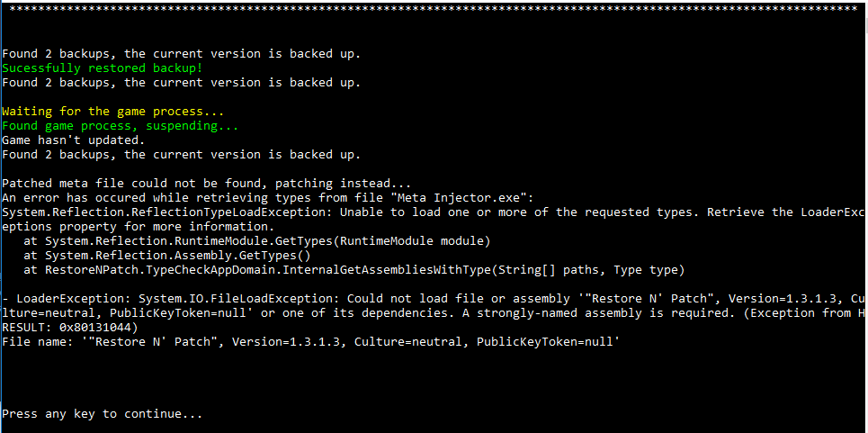Click the yellow 'Waiting for the game process...' line
Viewport: 868px width, 433px height.
pyautogui.click(x=113, y=112)
